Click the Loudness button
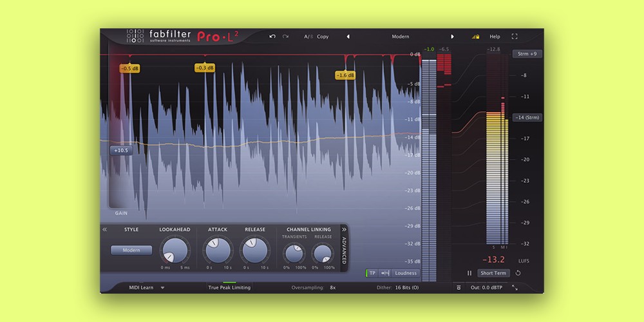Viewport: 644px width, 322px height. point(406,273)
